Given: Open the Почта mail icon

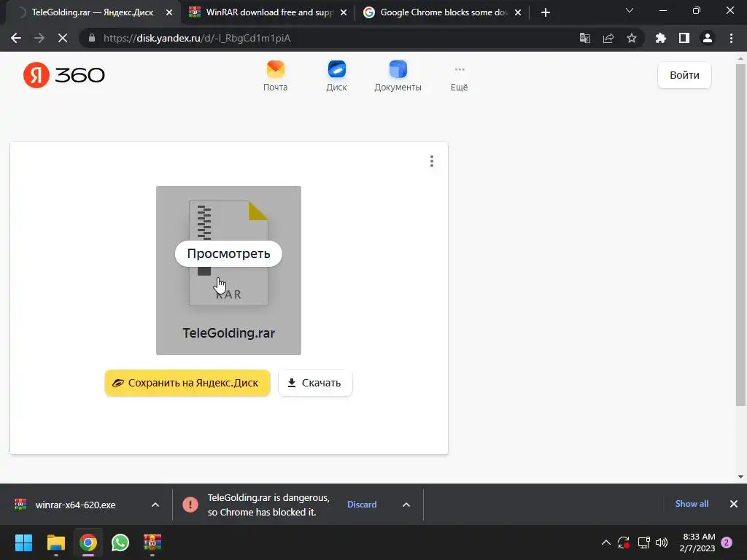Looking at the screenshot, I should tap(275, 76).
